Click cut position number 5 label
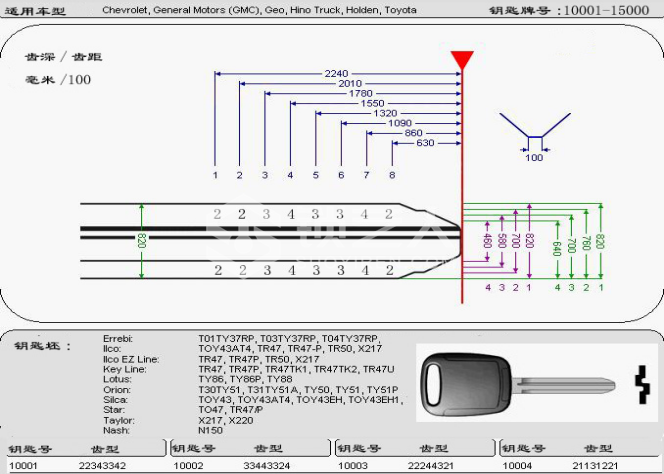Screen dimensions: 664x474 point(315,175)
